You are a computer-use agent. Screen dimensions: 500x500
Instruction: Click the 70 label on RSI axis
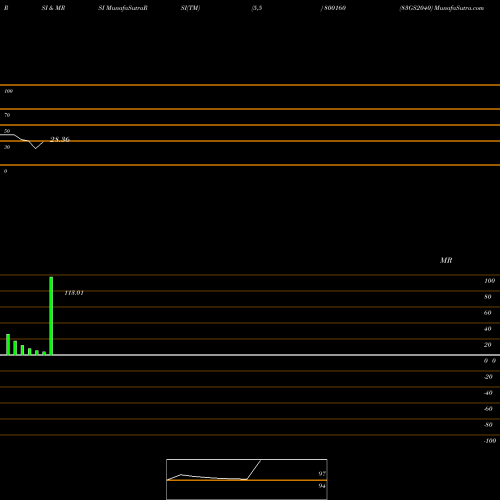pyautogui.click(x=7, y=115)
